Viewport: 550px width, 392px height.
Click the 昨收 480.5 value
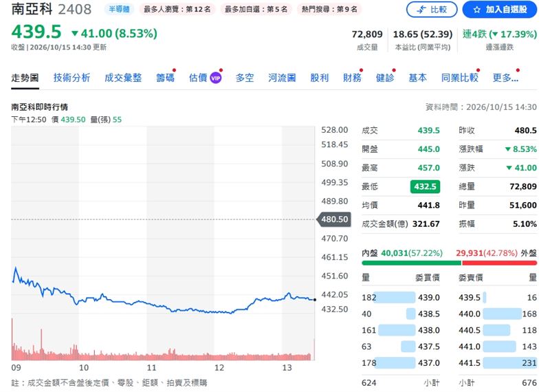click(x=525, y=131)
